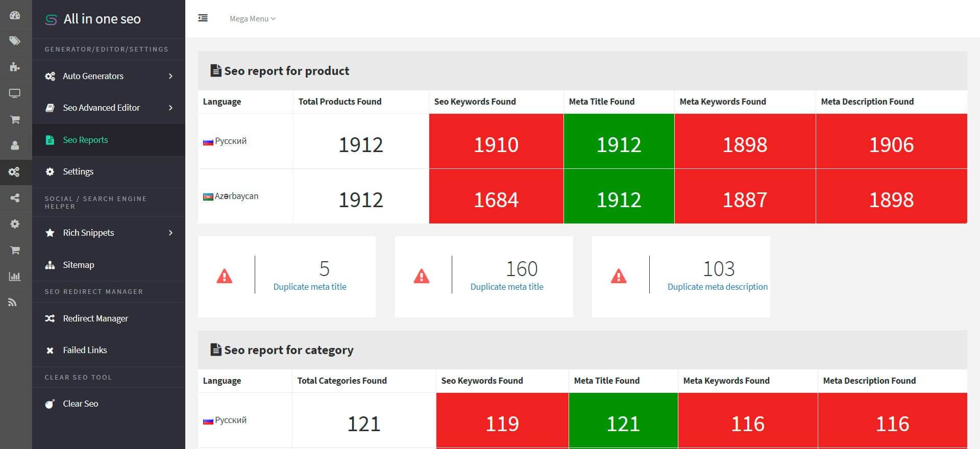Viewport: 980px width, 449px height.
Task: Click the cart icon above the bar chart icon
Action: [15, 250]
